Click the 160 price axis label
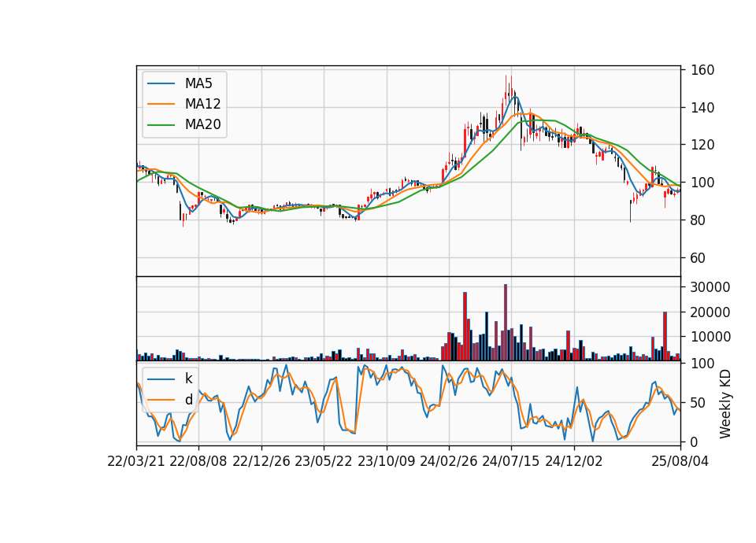Image resolution: width=756 pixels, height=543 pixels. click(702, 70)
